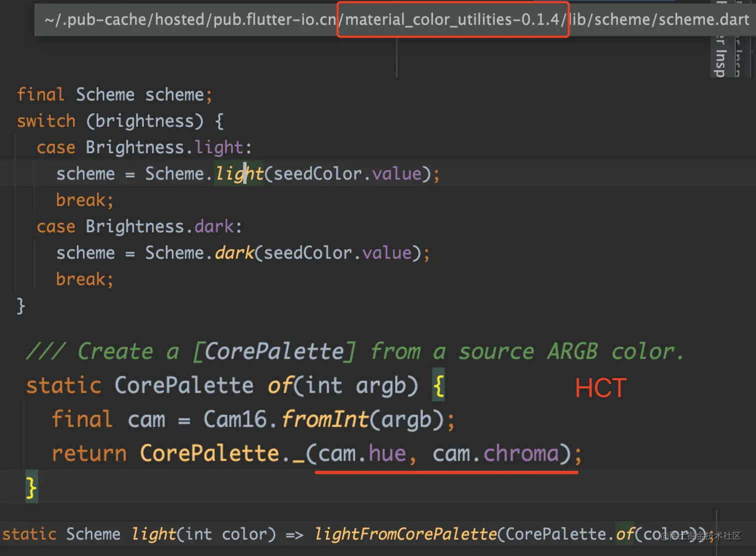756x556 pixels.
Task: Click the scheme.dart file path tooltip
Action: [394, 20]
